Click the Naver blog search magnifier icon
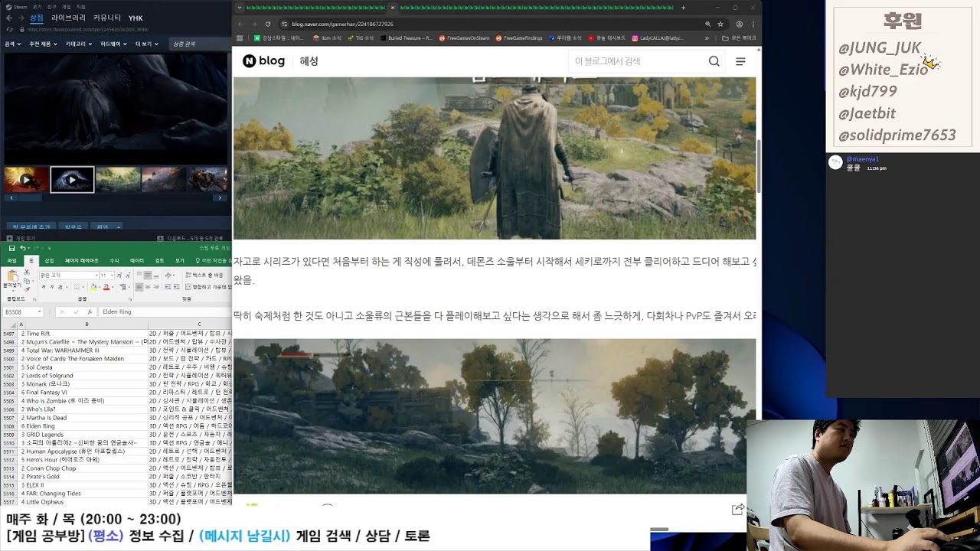Screen dimensions: 980x551 coord(714,61)
